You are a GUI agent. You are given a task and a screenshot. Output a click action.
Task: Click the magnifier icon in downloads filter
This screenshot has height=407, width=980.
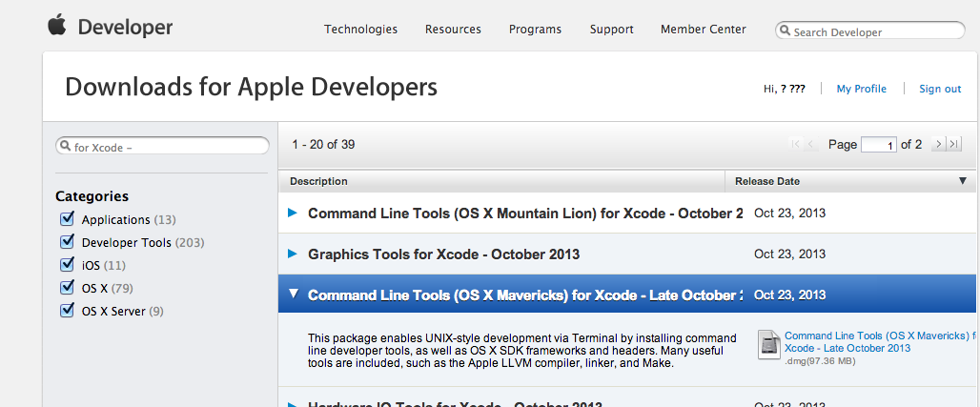[65, 147]
